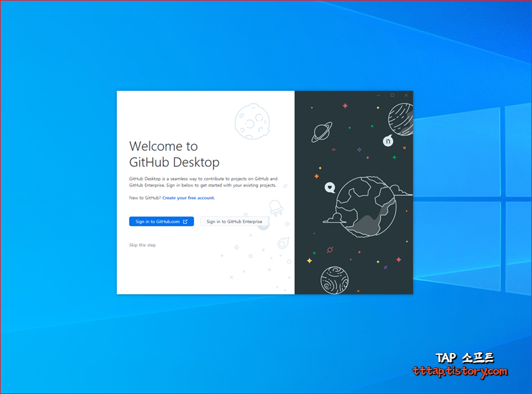Click Sign in to GitHub Enterprise button

235,221
